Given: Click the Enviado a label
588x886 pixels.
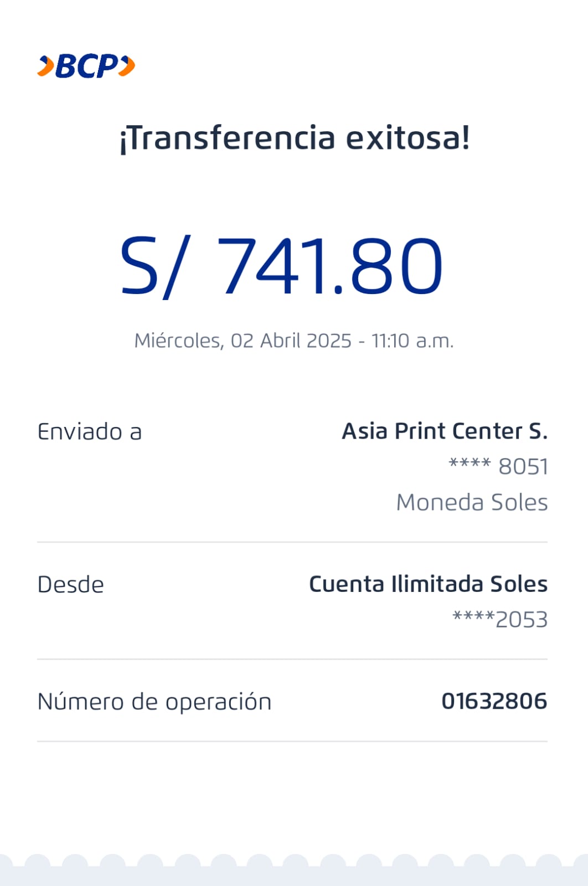Looking at the screenshot, I should tap(90, 432).
